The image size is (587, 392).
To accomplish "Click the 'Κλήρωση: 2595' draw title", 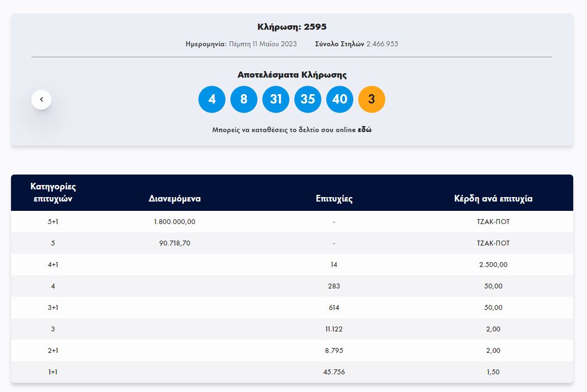I will pos(292,27).
